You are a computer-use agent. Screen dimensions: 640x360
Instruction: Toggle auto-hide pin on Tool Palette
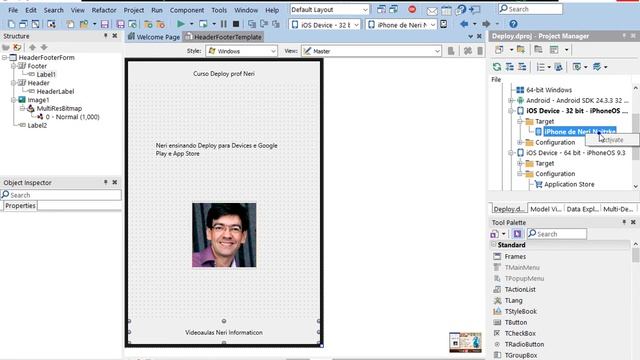pos(624,222)
